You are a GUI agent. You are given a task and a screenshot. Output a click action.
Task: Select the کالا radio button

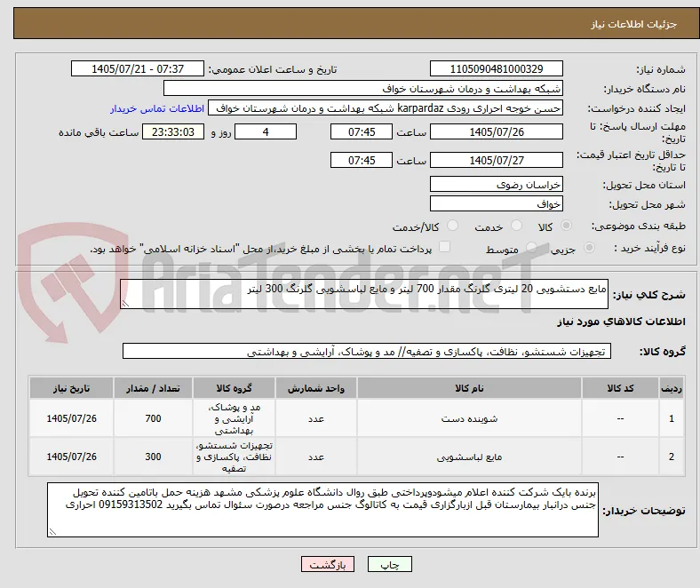tap(566, 226)
